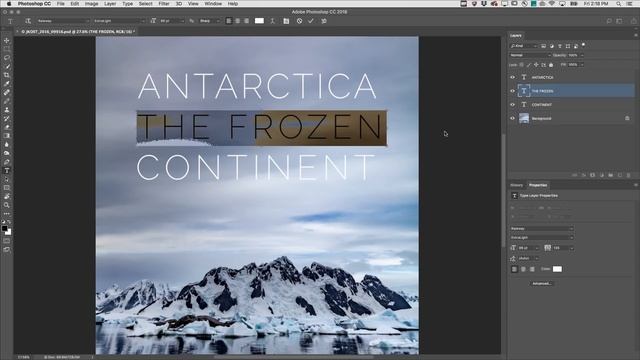This screenshot has height=360, width=640.
Task: Hide THE FROZEN layer
Action: (513, 91)
